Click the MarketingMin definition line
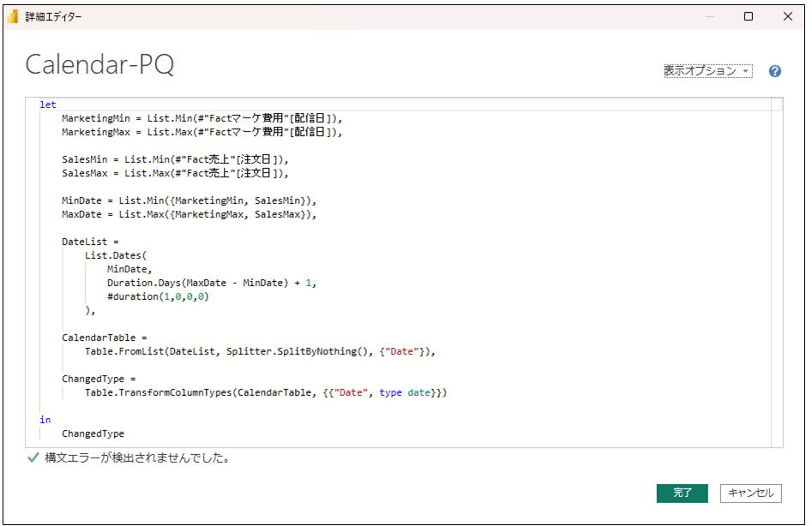The width and height of the screenshot is (812, 526). [201, 118]
